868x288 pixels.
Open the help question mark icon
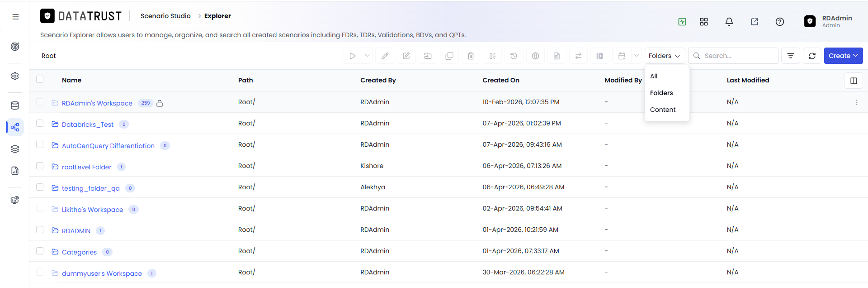(780, 22)
